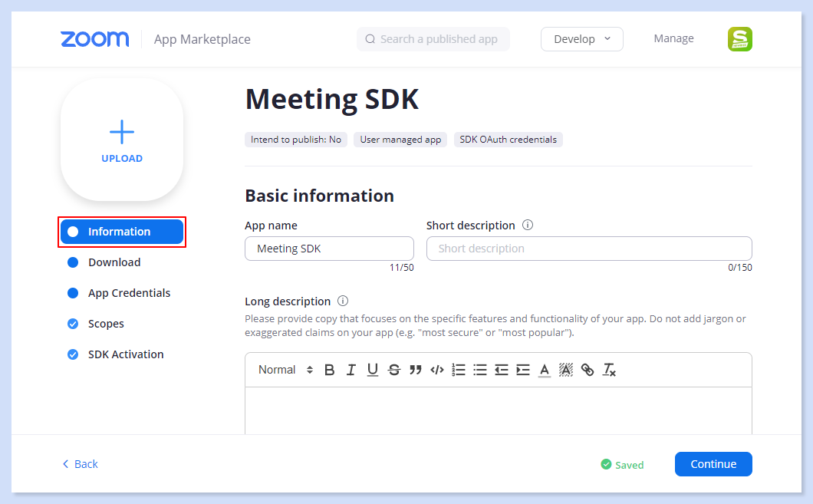Screen dimensions: 813x504
Task: Click info icon beside Long description
Action: (x=343, y=301)
